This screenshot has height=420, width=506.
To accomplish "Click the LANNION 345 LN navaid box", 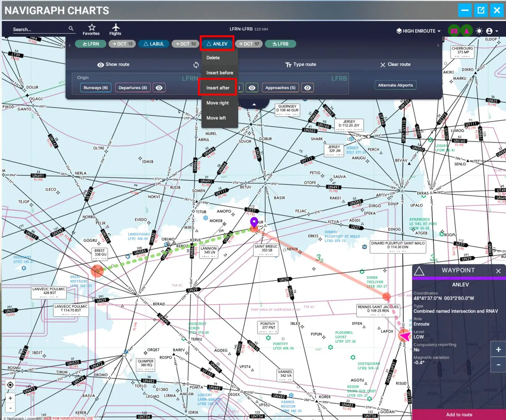I will (x=209, y=251).
